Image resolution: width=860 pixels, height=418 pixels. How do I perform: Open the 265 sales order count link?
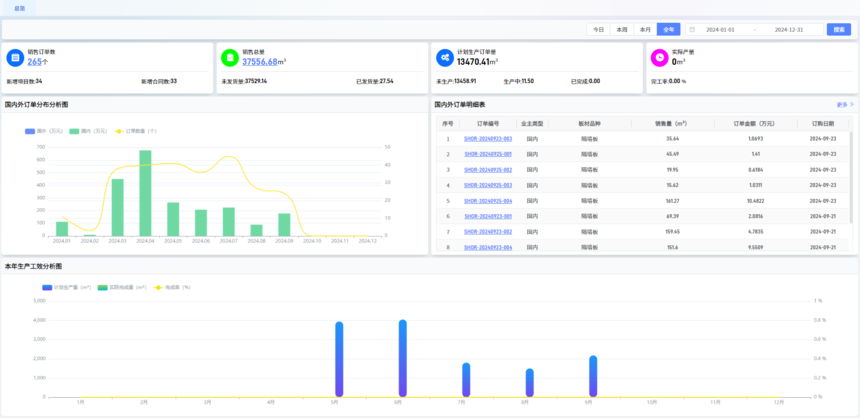(34, 61)
